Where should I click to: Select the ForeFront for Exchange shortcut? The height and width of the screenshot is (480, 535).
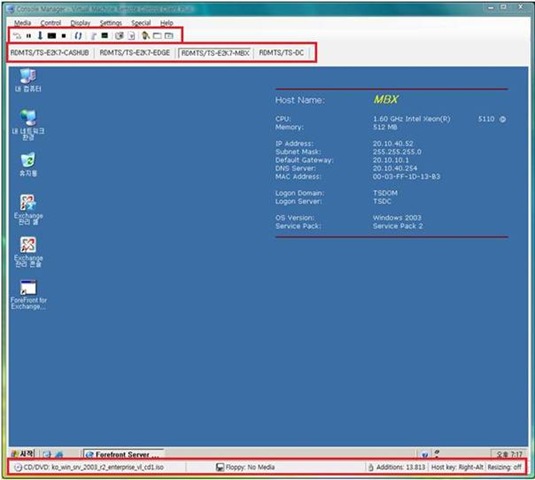[x=29, y=295]
